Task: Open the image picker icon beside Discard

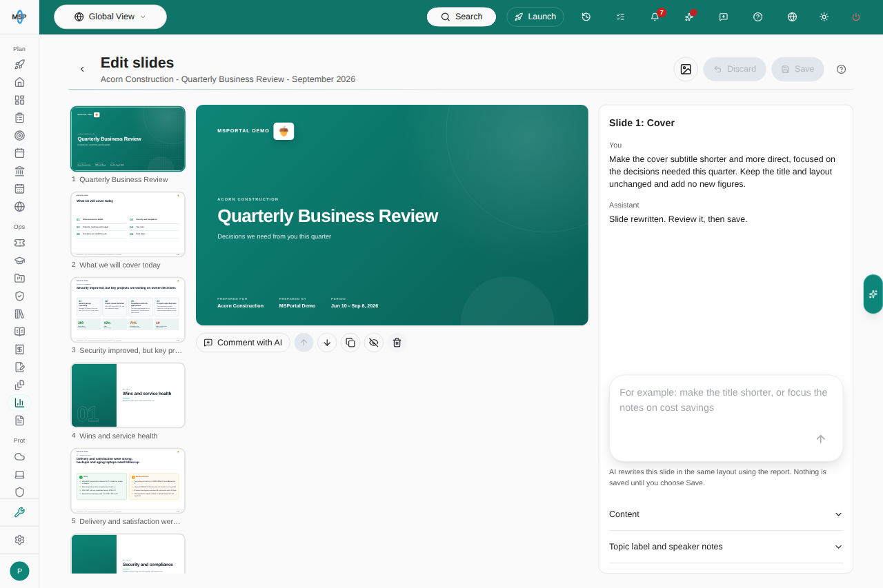Action: click(686, 69)
